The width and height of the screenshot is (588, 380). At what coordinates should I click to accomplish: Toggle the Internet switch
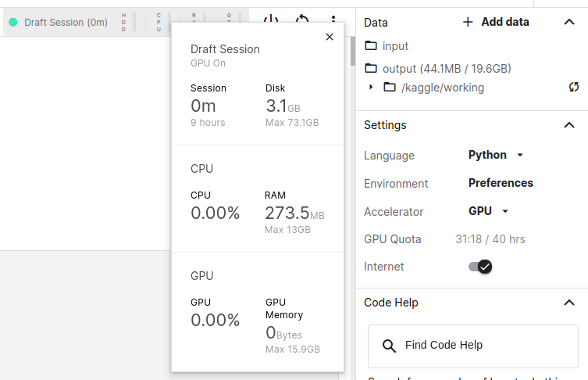(480, 267)
